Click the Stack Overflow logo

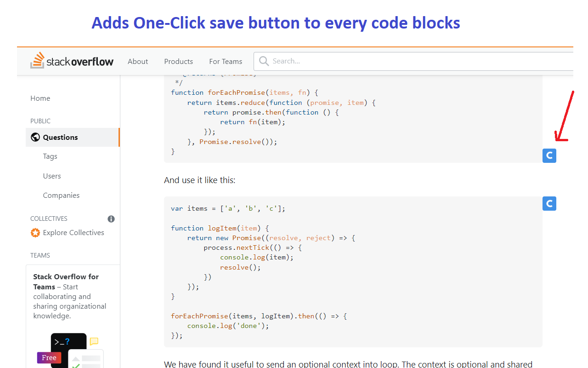72,60
